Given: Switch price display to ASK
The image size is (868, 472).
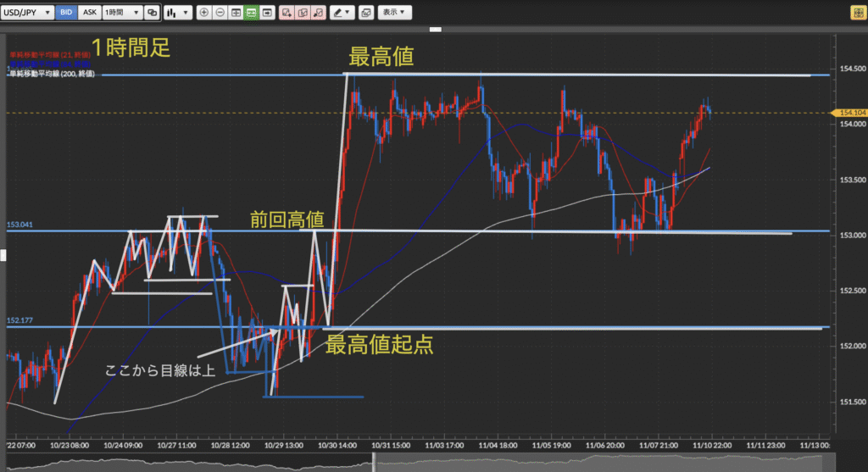Looking at the screenshot, I should click(90, 13).
